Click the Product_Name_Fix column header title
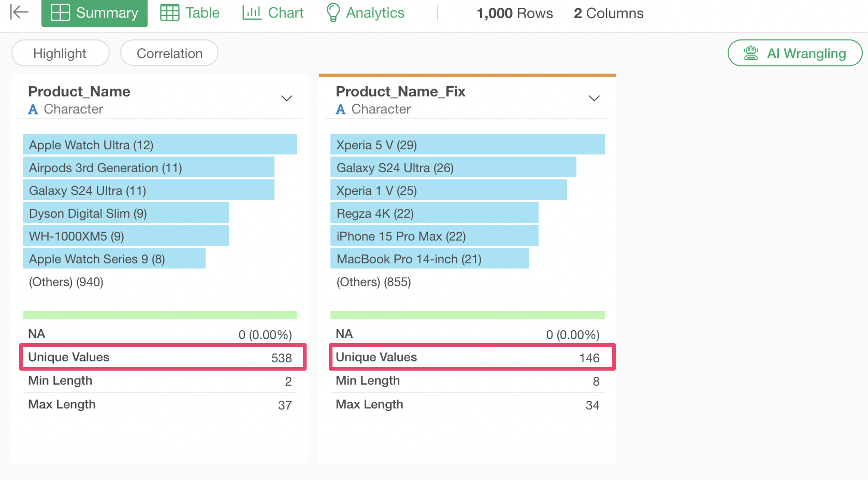The width and height of the screenshot is (868, 480). click(x=400, y=92)
